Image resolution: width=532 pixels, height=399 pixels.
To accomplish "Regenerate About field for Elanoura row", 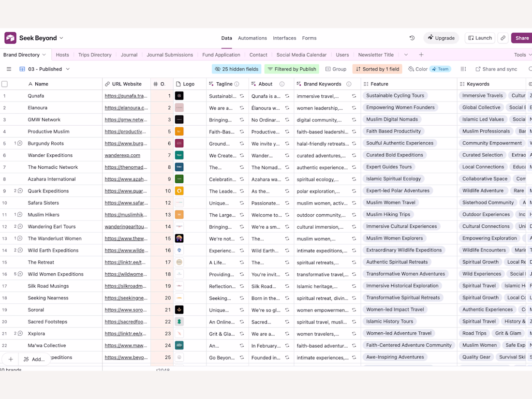I will pos(287,108).
